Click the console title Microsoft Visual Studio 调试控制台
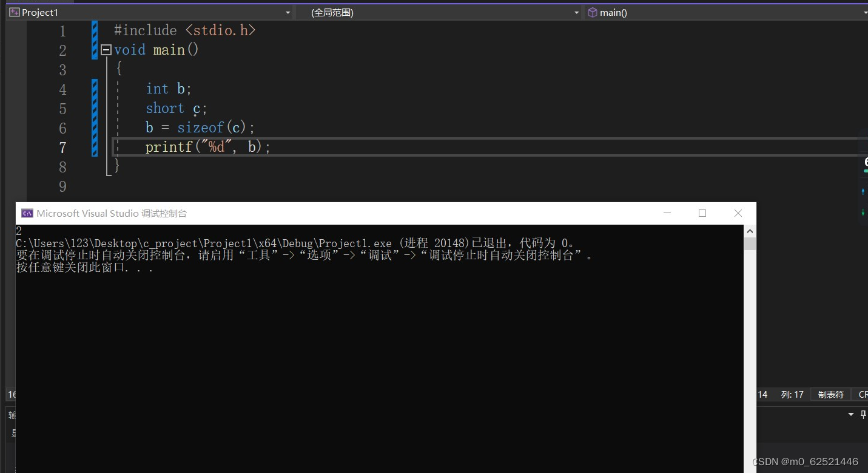Viewport: 868px width, 473px height. point(112,213)
